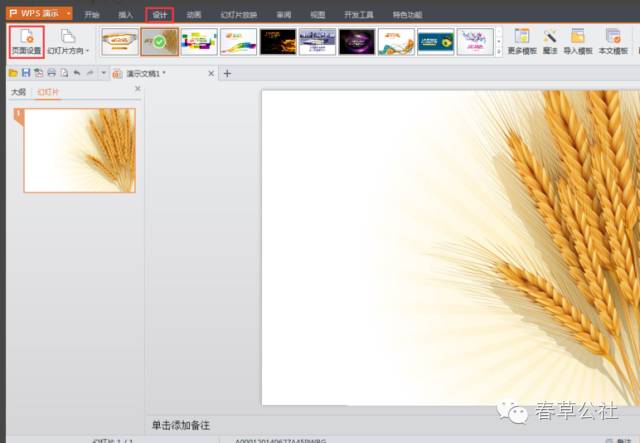Switch to the 大纲 (Outline) pane tab
The image size is (640, 443).
18,92
